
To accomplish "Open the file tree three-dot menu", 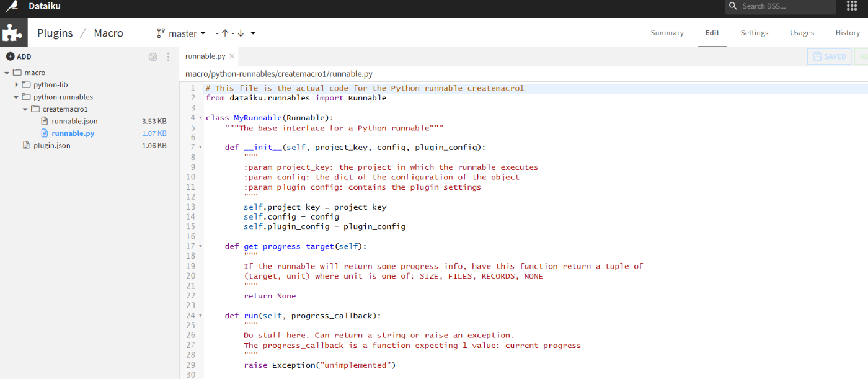I will (x=168, y=56).
